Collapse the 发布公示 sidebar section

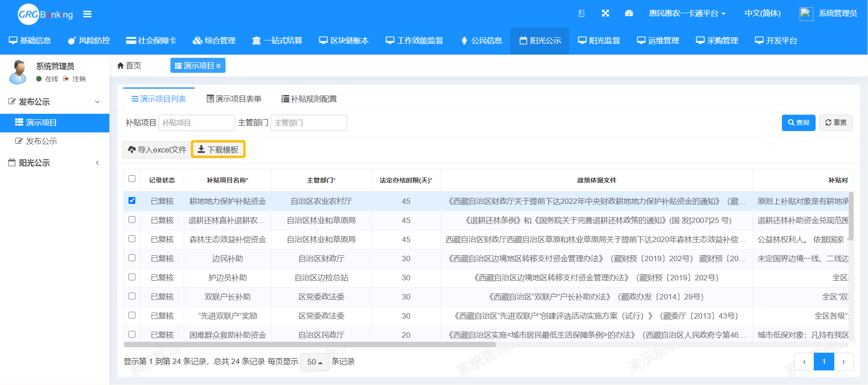tap(55, 101)
